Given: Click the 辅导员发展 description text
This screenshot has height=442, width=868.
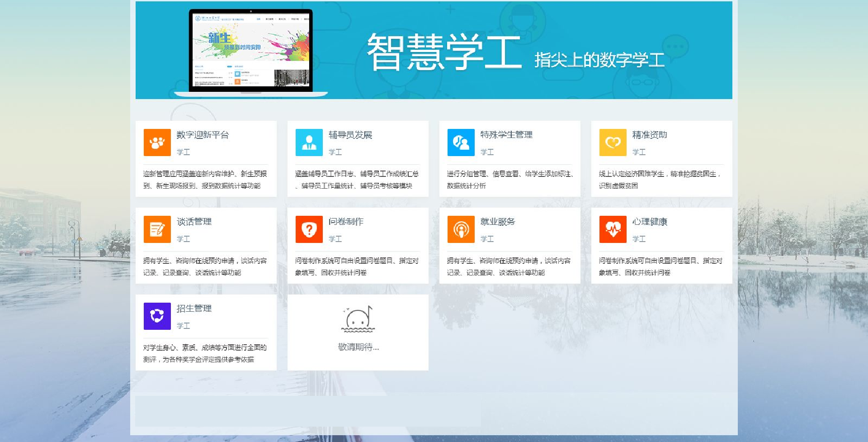Looking at the screenshot, I should pyautogui.click(x=357, y=180).
